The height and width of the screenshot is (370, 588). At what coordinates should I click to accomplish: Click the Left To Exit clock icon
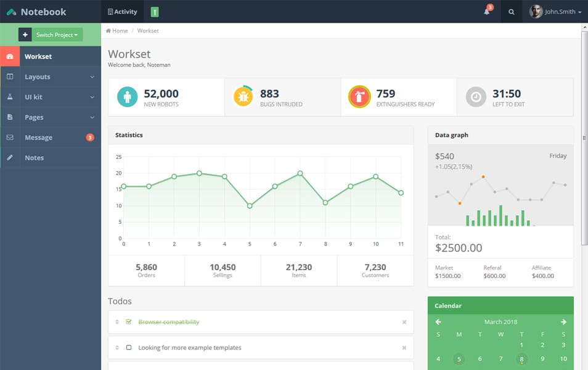[x=475, y=96]
